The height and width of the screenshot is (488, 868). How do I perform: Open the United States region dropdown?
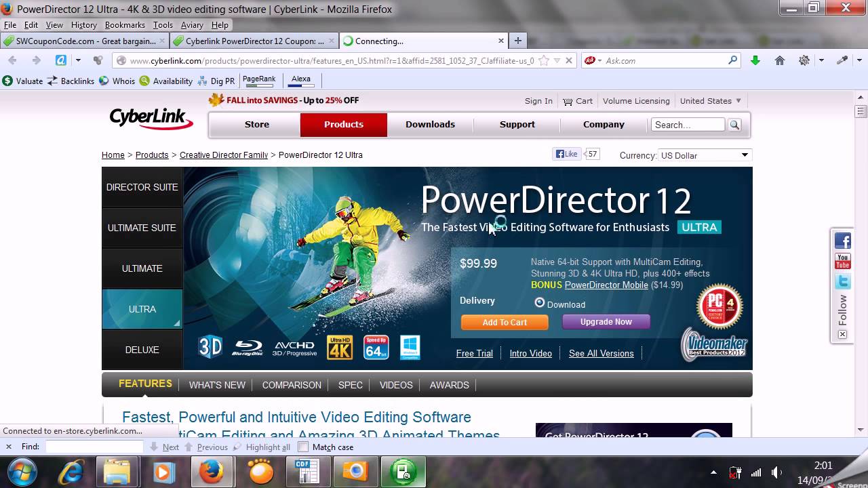(x=711, y=101)
